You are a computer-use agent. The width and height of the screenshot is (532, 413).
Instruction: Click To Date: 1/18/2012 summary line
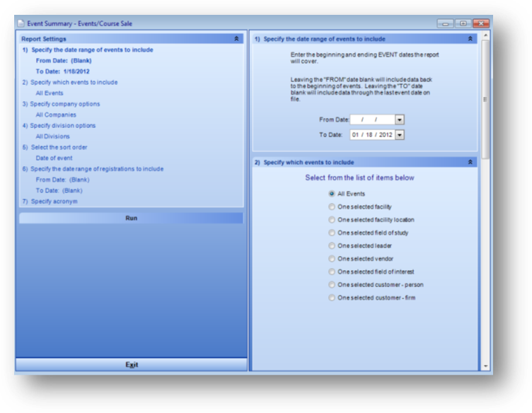63,71
